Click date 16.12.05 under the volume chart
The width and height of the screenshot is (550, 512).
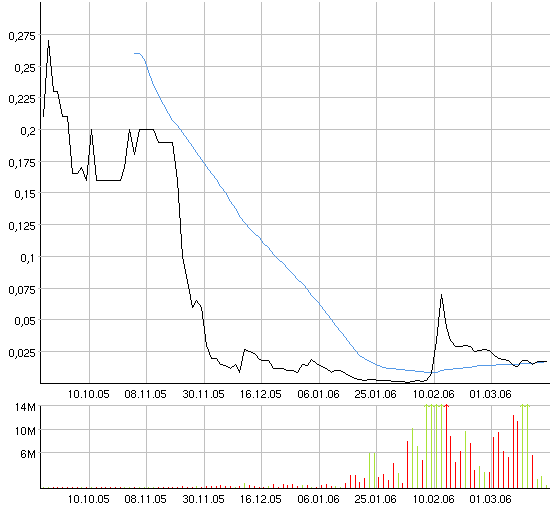[261, 499]
